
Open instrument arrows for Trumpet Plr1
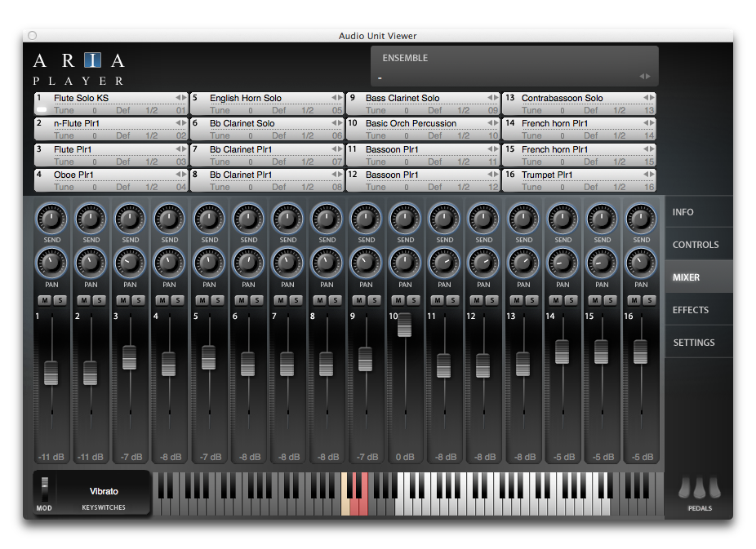pos(649,175)
